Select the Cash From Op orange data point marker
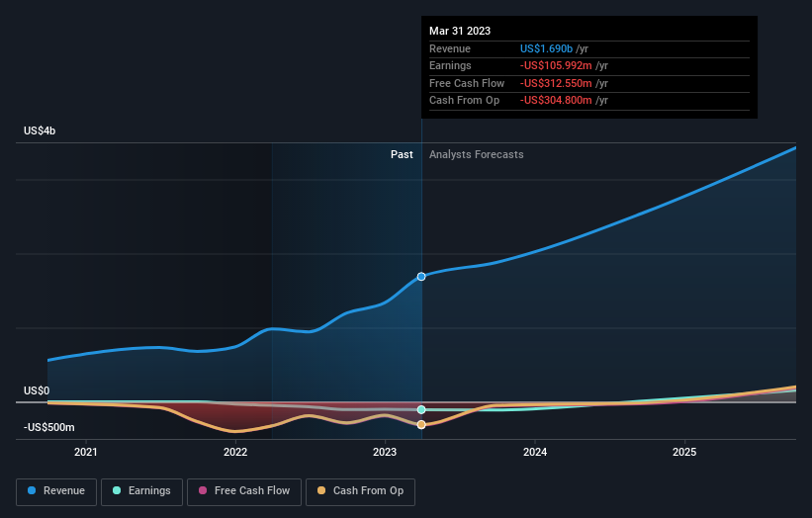The width and height of the screenshot is (812, 518). pyautogui.click(x=421, y=425)
